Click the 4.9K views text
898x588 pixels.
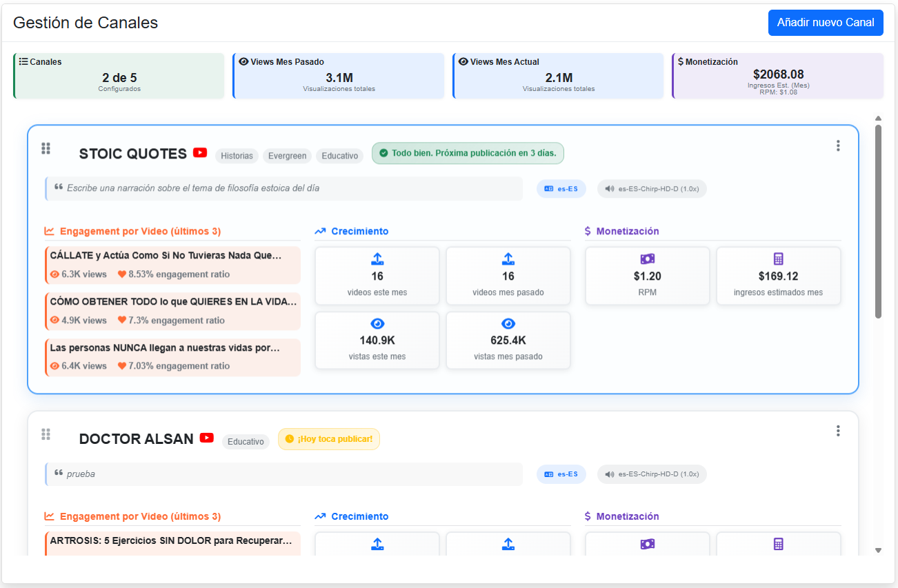pos(84,321)
